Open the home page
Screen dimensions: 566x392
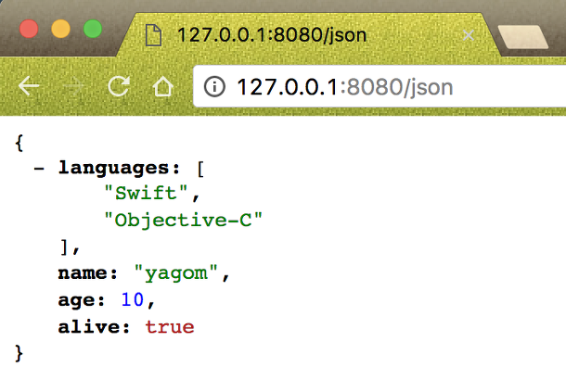[162, 86]
